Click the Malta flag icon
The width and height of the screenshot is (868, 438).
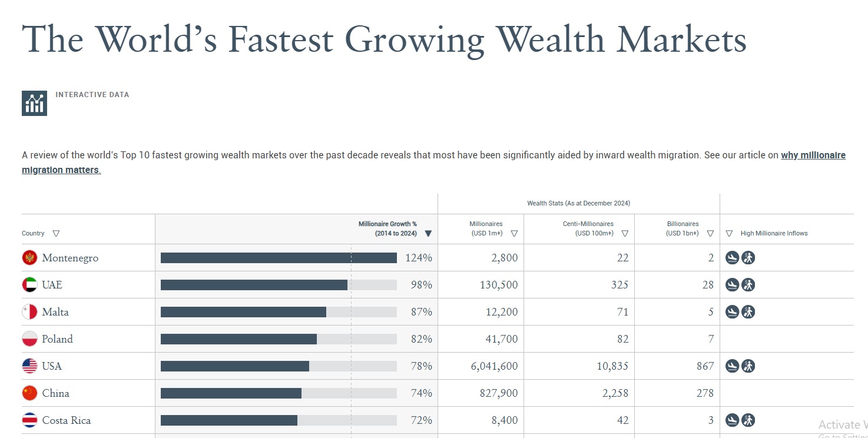point(29,312)
